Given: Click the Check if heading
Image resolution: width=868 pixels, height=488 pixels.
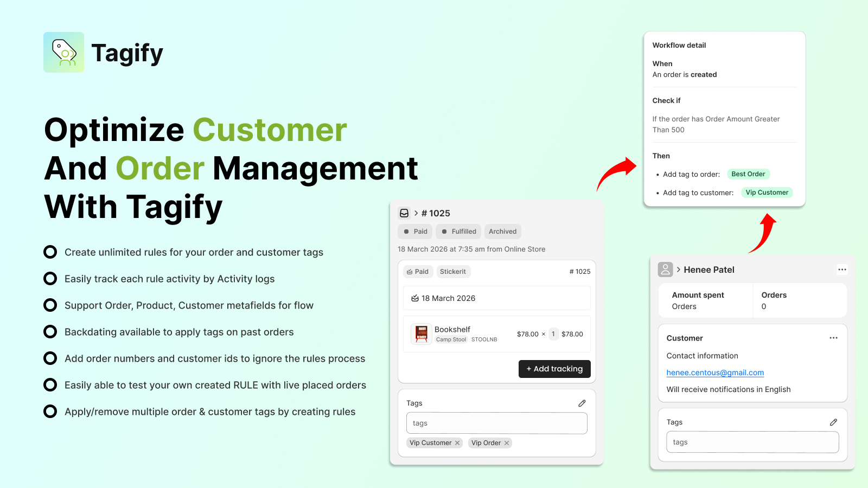Looking at the screenshot, I should pyautogui.click(x=666, y=101).
